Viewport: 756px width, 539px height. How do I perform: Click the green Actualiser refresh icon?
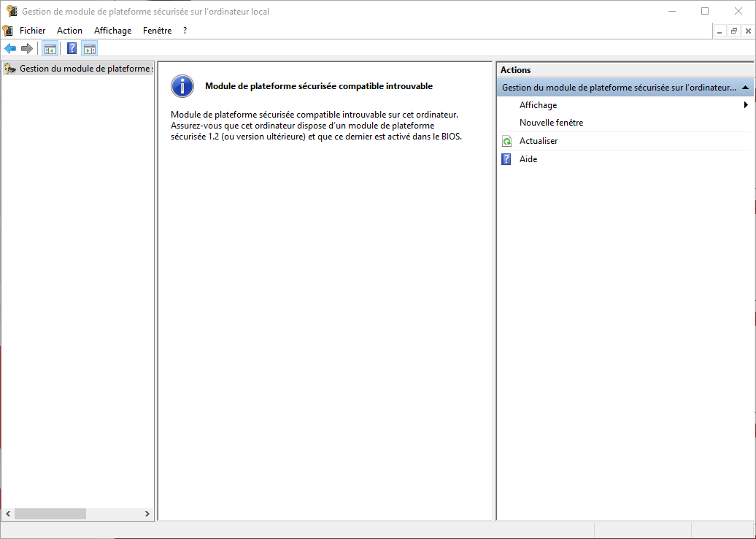(506, 141)
